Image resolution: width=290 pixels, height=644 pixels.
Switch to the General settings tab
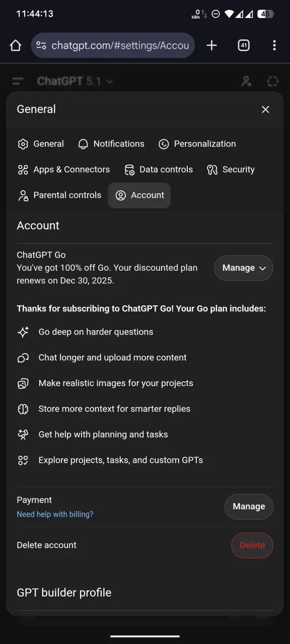(41, 144)
